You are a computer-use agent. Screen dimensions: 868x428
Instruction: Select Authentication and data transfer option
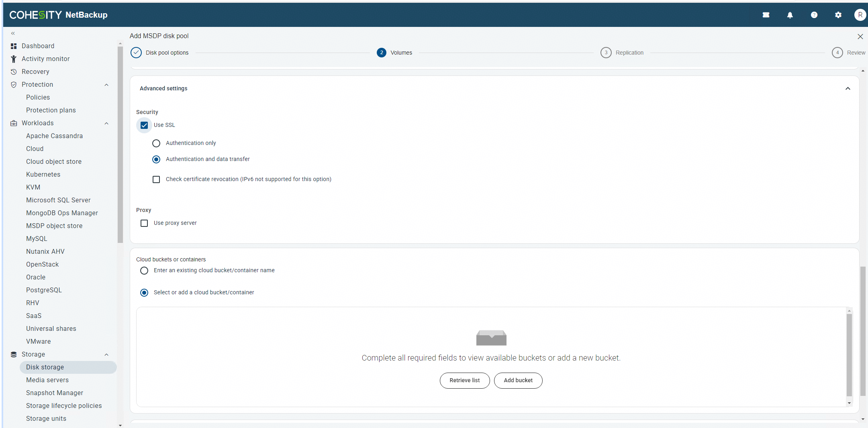(x=156, y=159)
